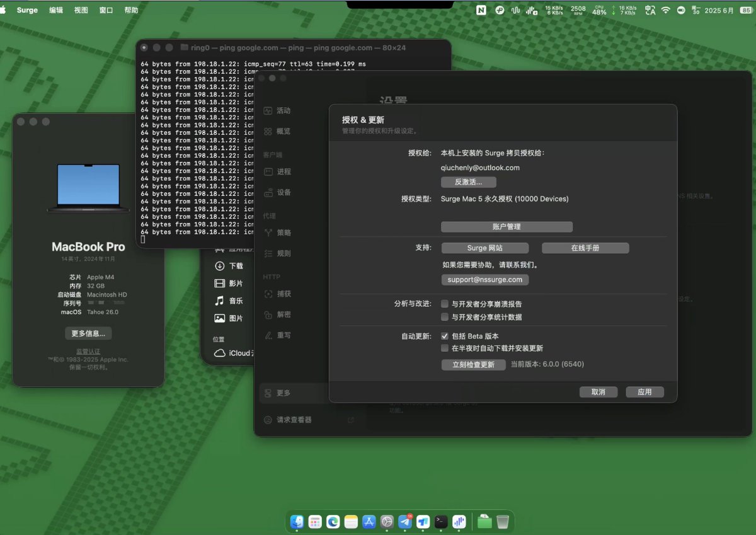Click the Notion icon in menu bar

coord(481,10)
